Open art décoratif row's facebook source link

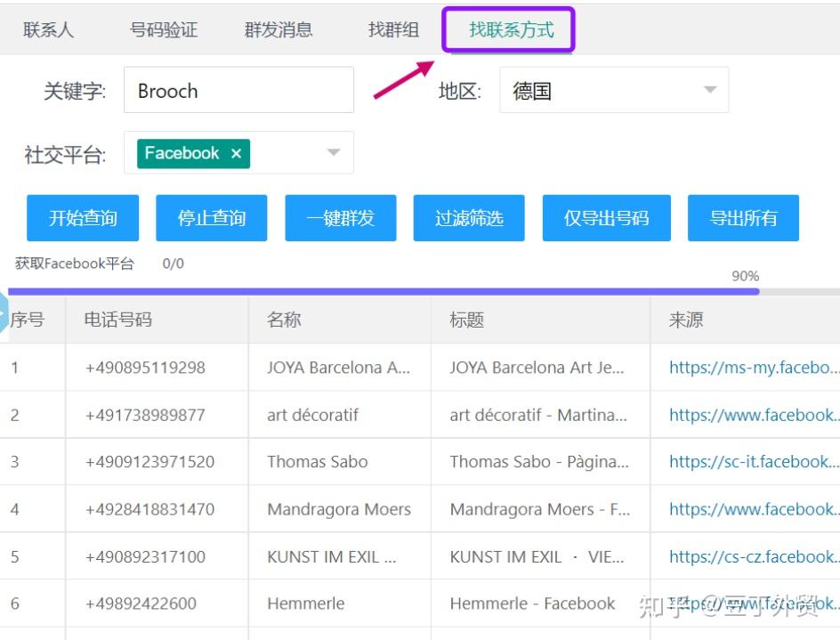754,414
